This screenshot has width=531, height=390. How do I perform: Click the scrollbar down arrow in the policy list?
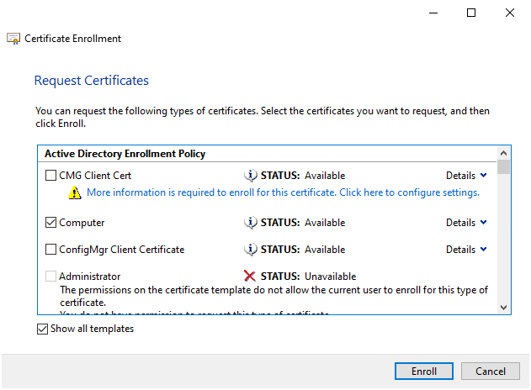click(x=504, y=307)
